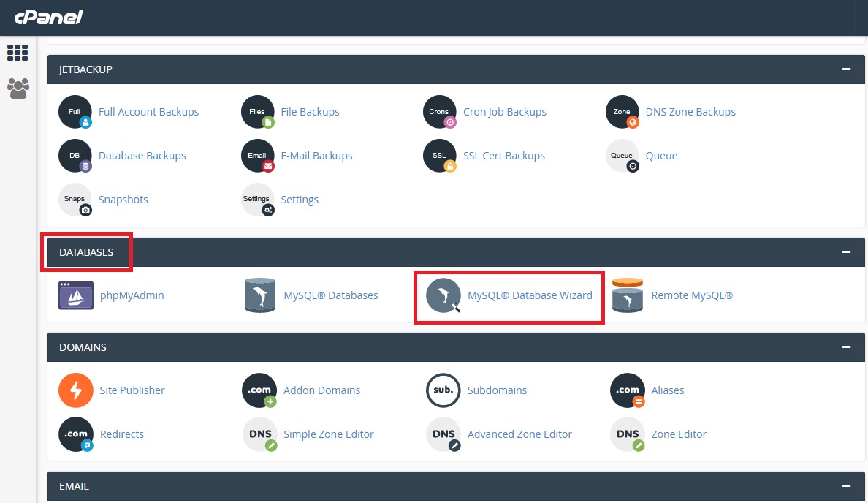Click the Aliases .com icon
The width and height of the screenshot is (868, 503).
click(627, 390)
